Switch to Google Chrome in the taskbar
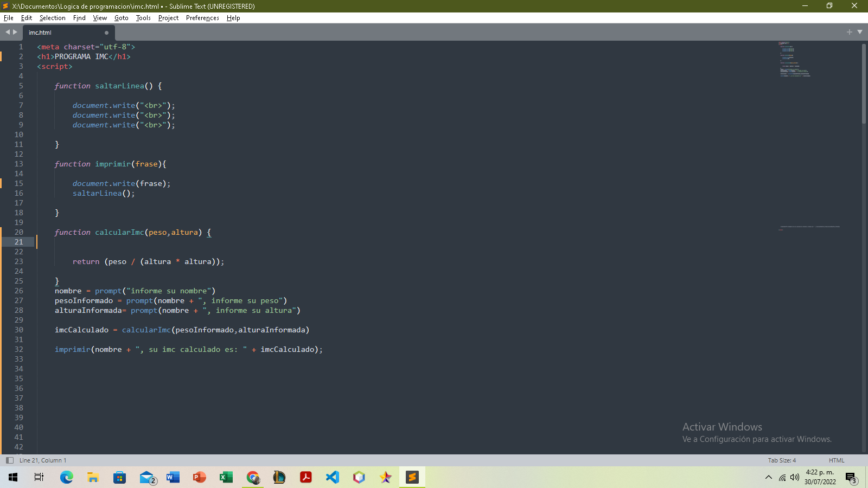This screenshot has height=488, width=868. 253,477
